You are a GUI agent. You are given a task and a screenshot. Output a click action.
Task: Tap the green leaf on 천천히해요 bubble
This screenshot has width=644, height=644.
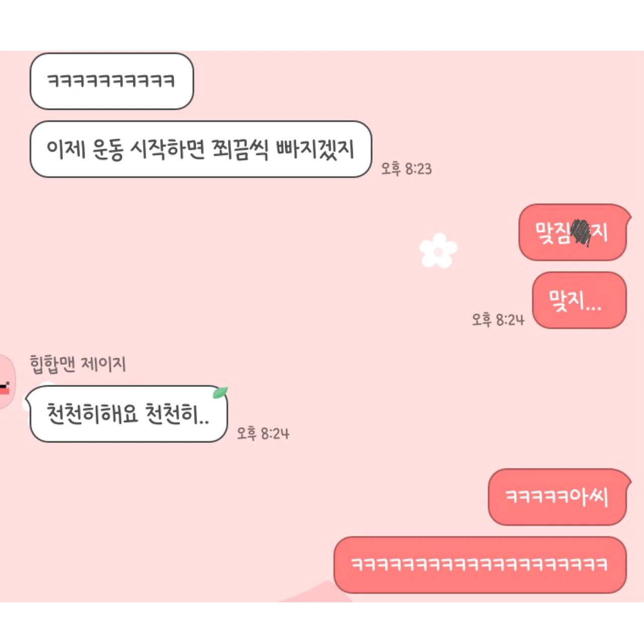(220, 392)
